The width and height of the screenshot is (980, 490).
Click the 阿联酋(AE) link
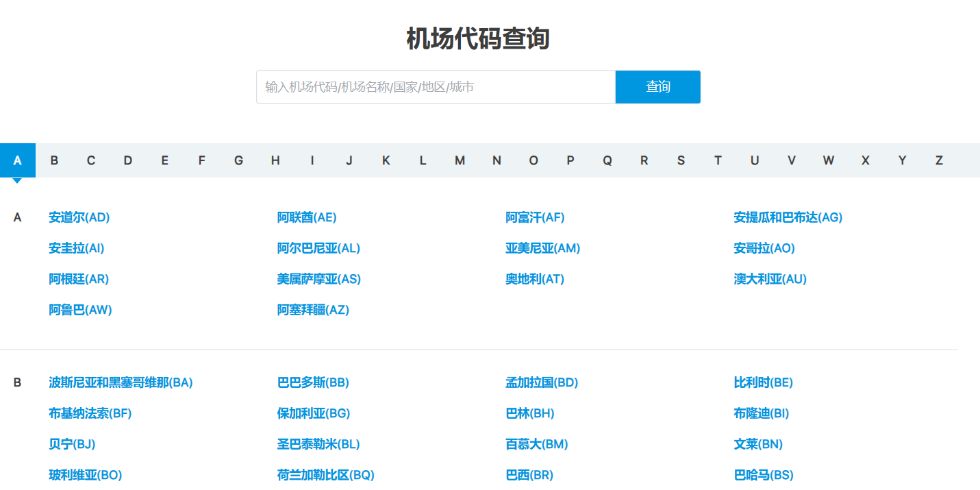pyautogui.click(x=307, y=217)
